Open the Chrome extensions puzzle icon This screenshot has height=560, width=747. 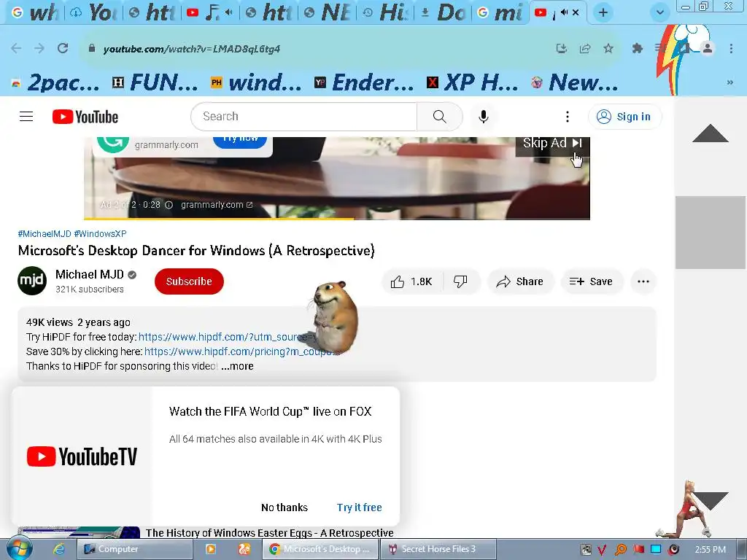point(637,48)
